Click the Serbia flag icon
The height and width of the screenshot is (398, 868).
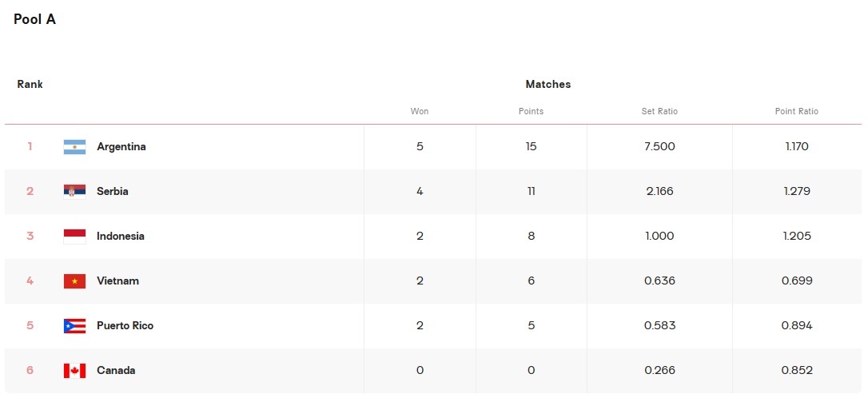pyautogui.click(x=74, y=192)
